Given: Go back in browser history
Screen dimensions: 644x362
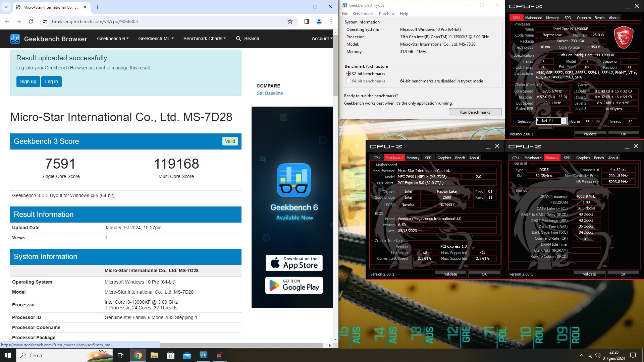Looking at the screenshot, I should [7, 21].
